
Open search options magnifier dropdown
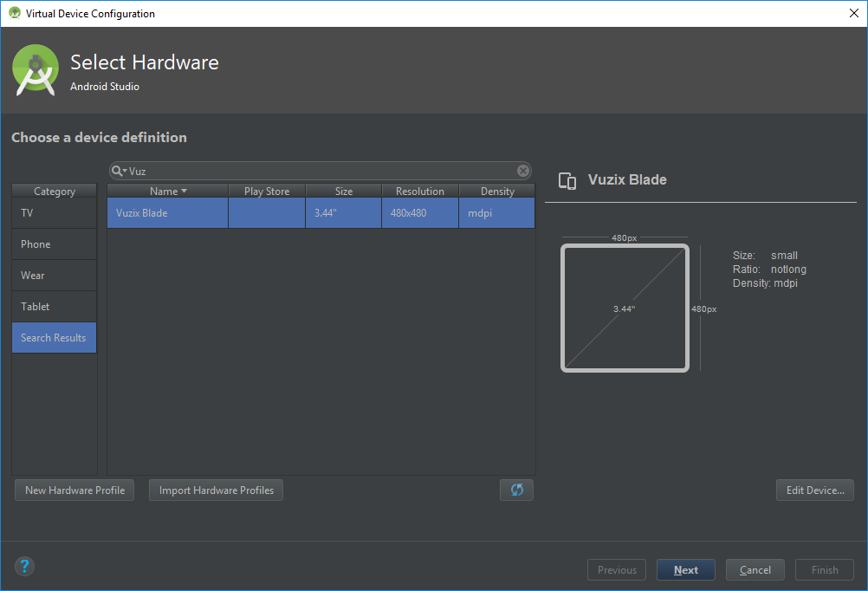119,172
